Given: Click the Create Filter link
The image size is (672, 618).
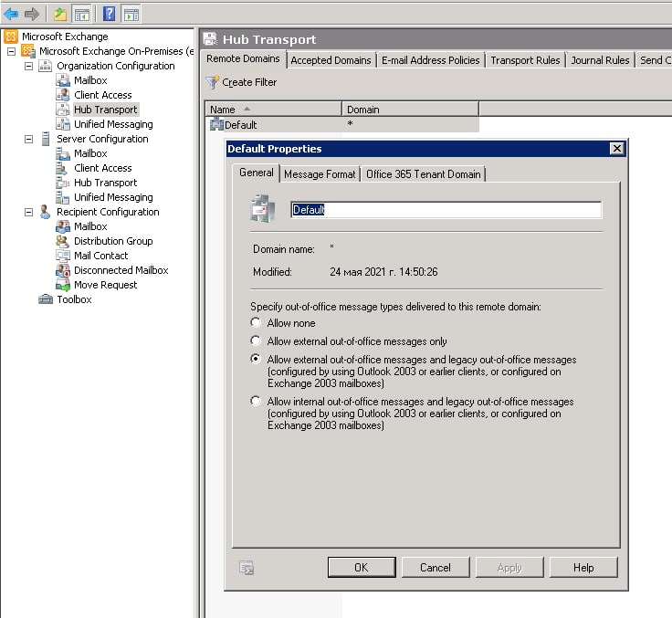Looking at the screenshot, I should tap(249, 82).
